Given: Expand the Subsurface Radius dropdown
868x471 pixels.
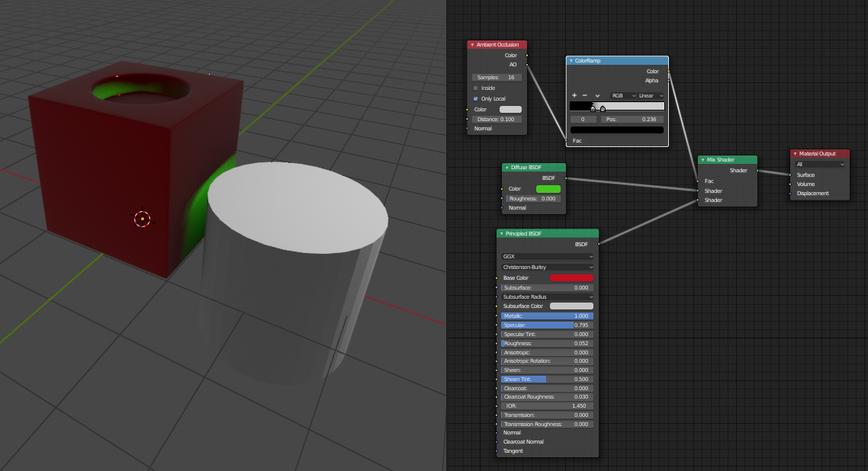Looking at the screenshot, I should 547,297.
